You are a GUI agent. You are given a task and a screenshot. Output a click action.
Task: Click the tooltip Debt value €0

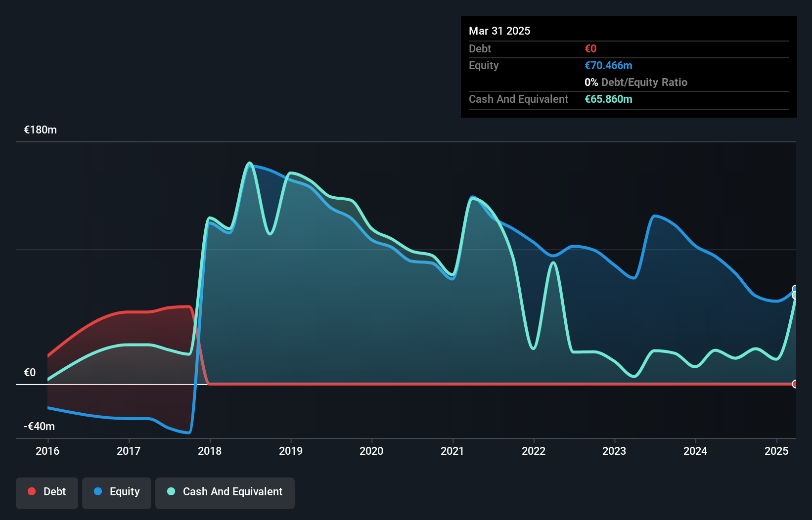click(x=590, y=48)
